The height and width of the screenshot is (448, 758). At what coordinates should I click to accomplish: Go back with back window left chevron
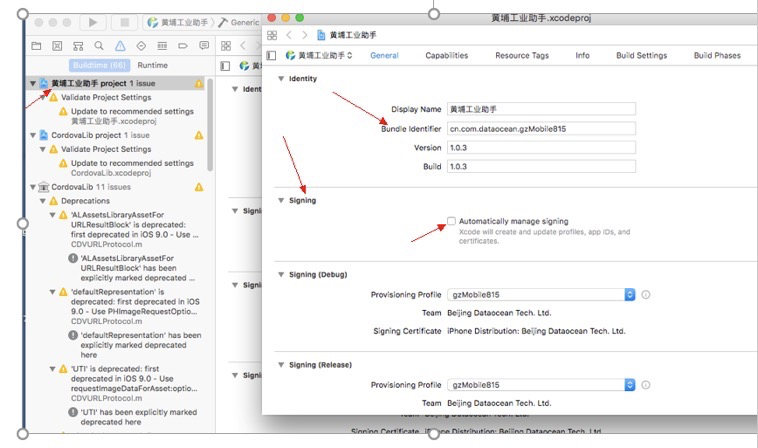point(243,46)
